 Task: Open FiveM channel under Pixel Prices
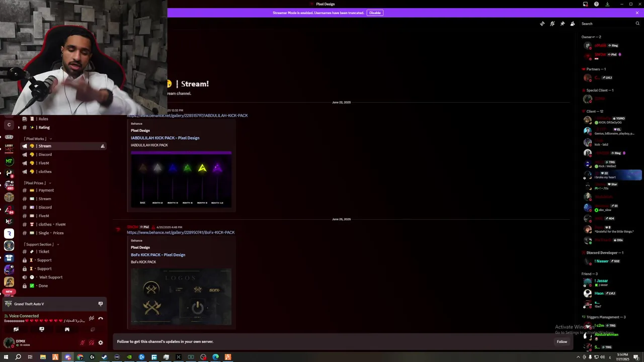click(63, 216)
